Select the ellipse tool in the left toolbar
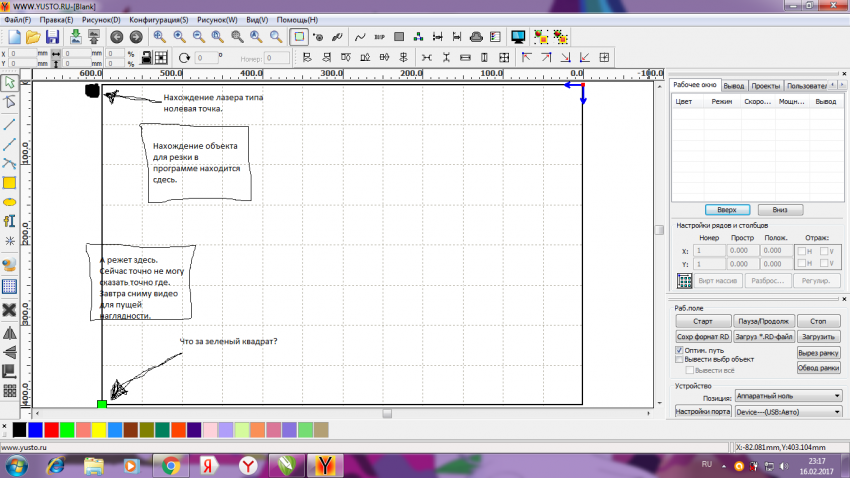 pos(9,202)
